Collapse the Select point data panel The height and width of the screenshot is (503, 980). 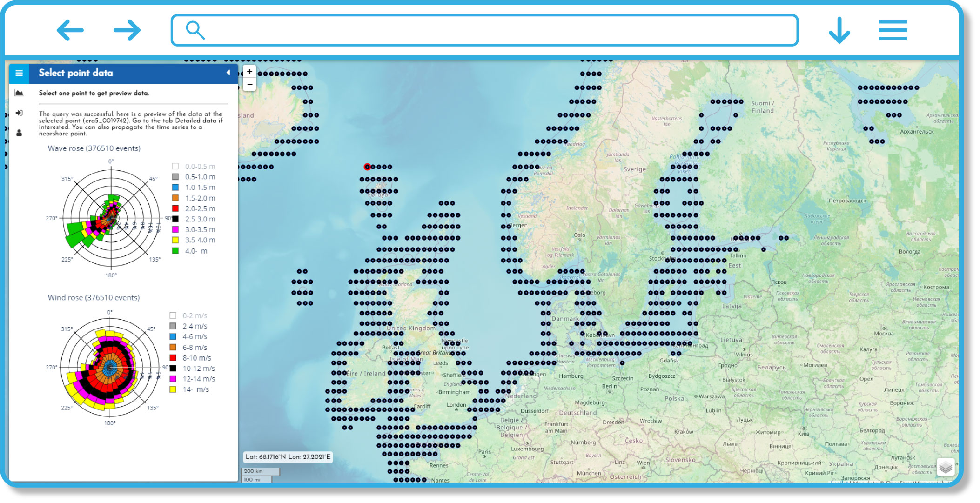coord(228,73)
